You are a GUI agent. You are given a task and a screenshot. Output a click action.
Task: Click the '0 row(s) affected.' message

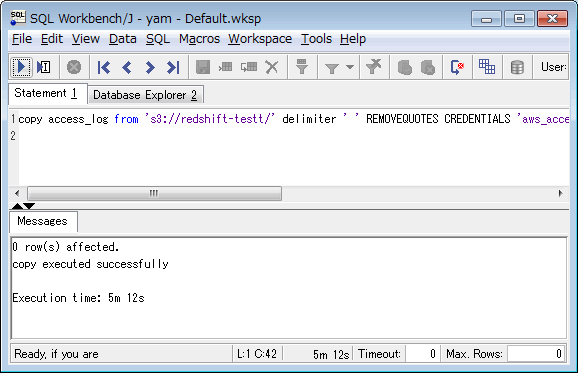[x=65, y=247]
